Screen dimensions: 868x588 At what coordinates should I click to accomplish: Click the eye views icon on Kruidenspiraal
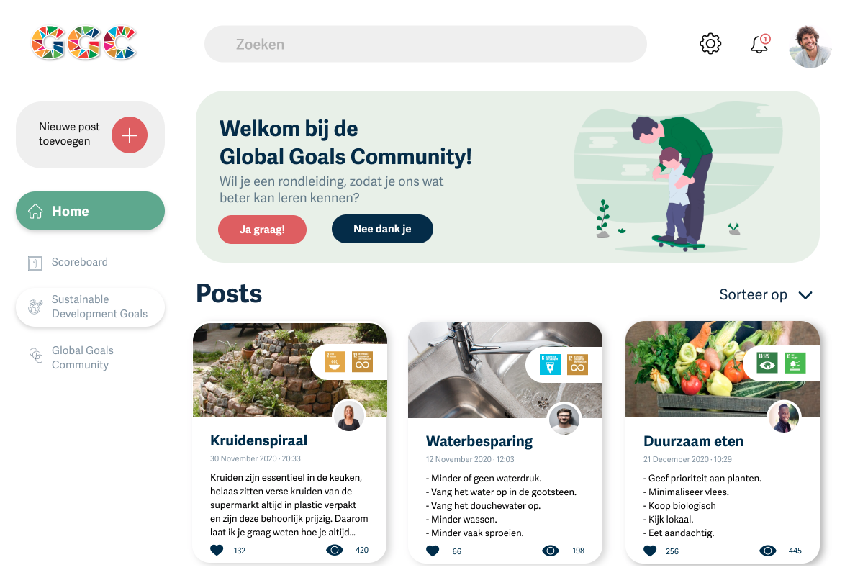[x=335, y=550]
